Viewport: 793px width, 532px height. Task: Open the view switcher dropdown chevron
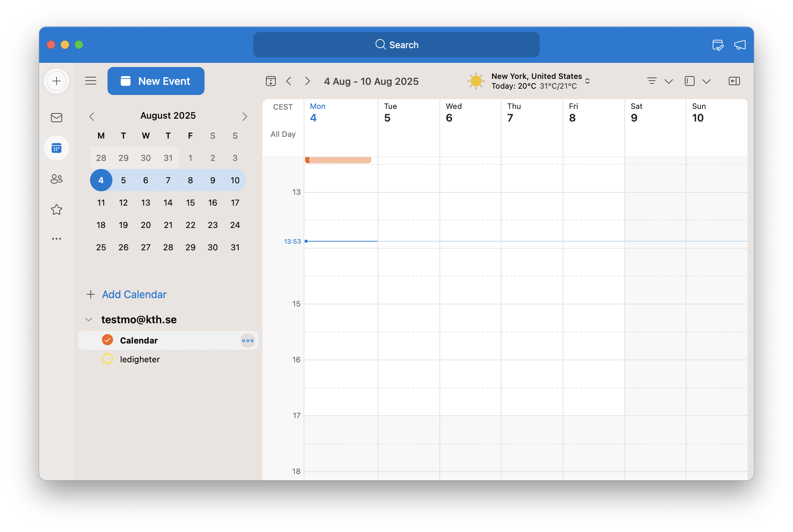706,81
